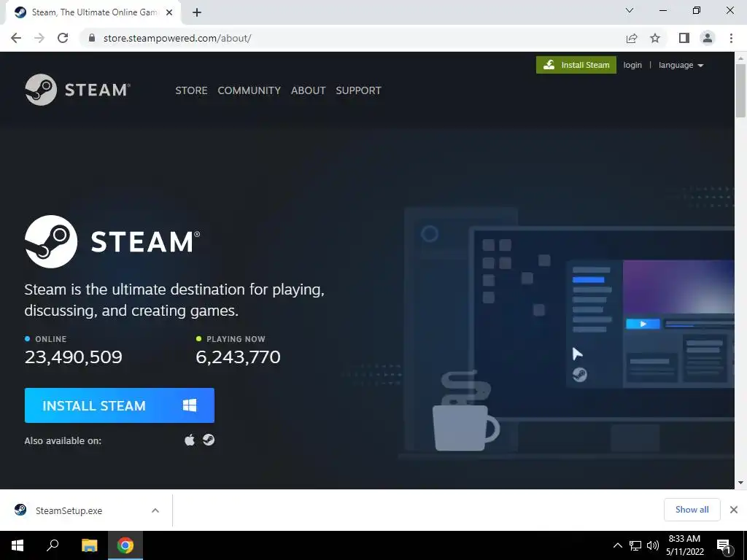Click Show all downloads button
Image resolution: width=747 pixels, height=560 pixels.
coord(692,510)
